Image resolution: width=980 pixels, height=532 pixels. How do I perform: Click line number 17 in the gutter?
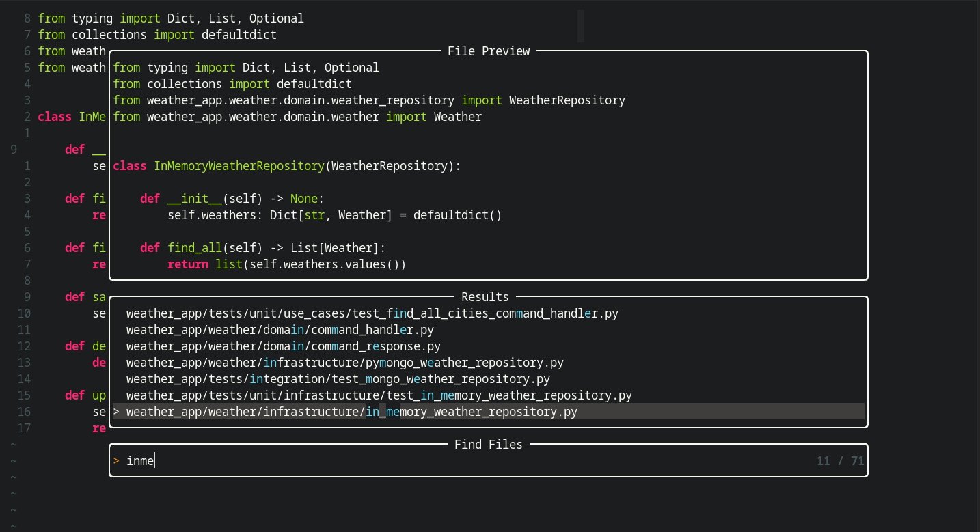[24, 428]
